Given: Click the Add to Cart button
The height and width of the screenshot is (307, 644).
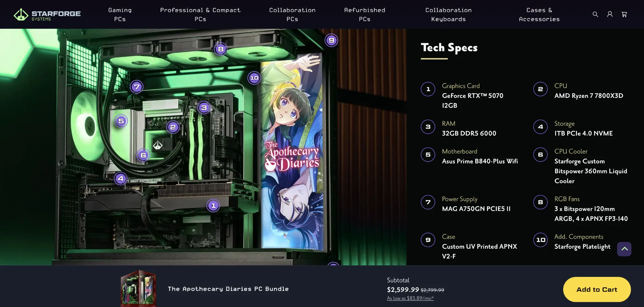Looking at the screenshot, I should point(597,290).
